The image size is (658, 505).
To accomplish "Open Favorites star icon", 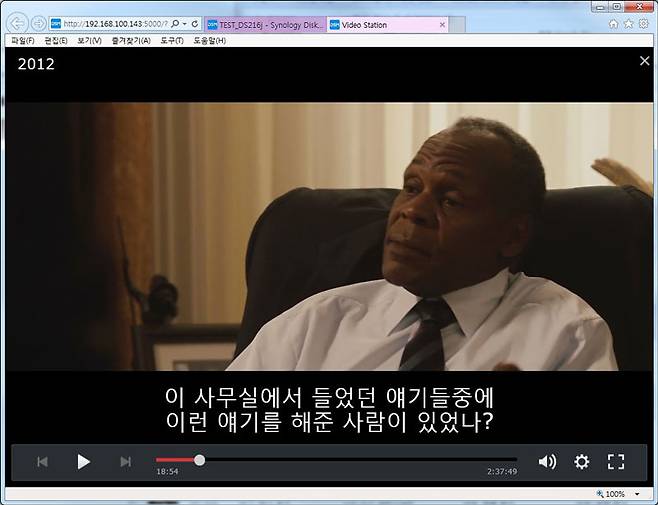I will pos(628,24).
